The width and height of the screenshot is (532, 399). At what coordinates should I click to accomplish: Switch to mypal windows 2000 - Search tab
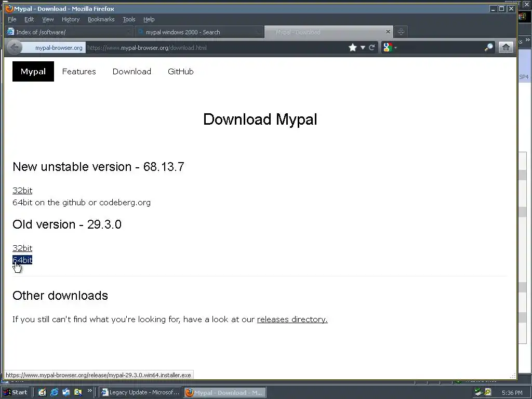199,32
